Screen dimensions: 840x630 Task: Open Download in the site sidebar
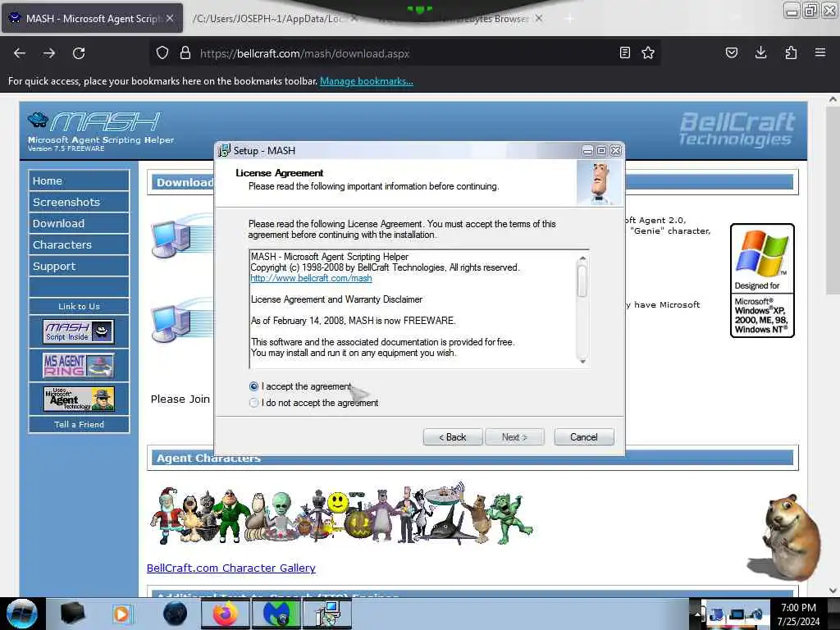pyautogui.click(x=79, y=223)
